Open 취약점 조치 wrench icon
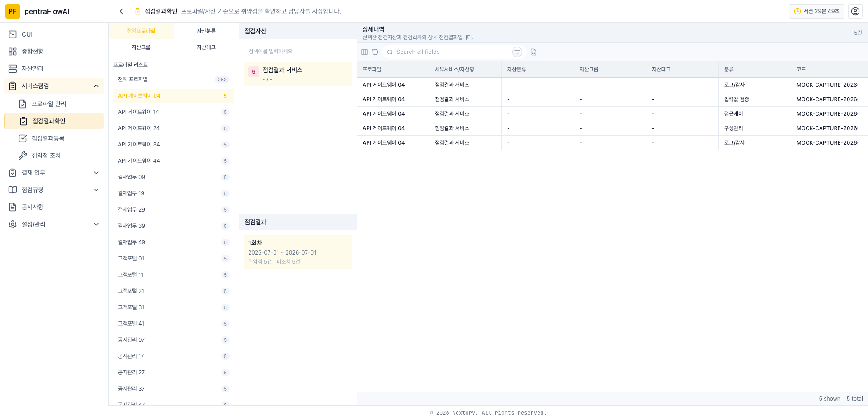This screenshot has width=868, height=420. coord(23,156)
